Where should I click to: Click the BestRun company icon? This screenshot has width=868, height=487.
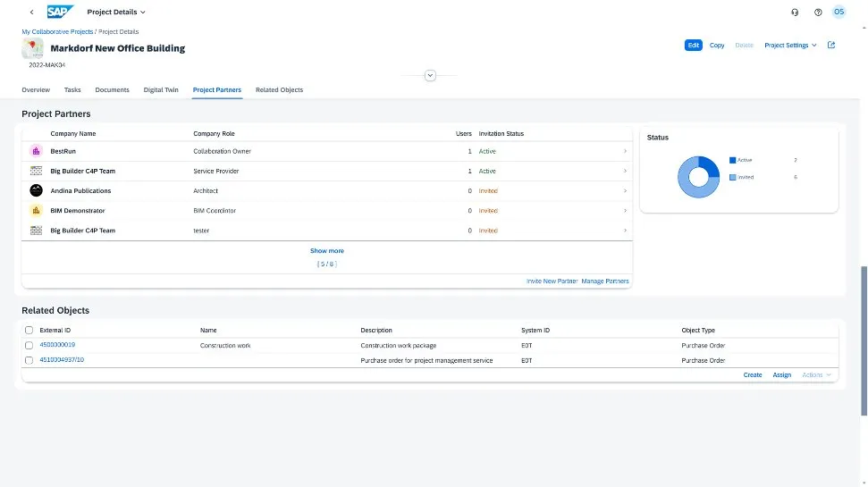click(36, 151)
